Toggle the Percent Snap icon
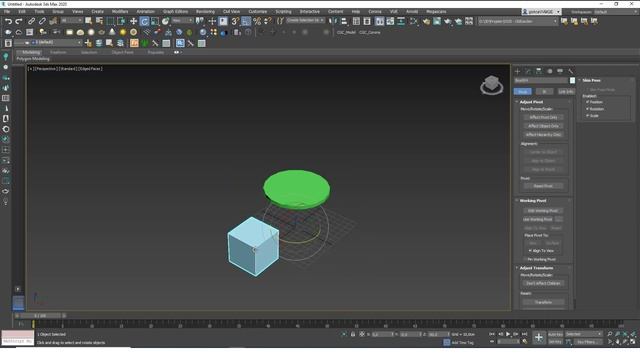640x360 pixels. (257, 21)
